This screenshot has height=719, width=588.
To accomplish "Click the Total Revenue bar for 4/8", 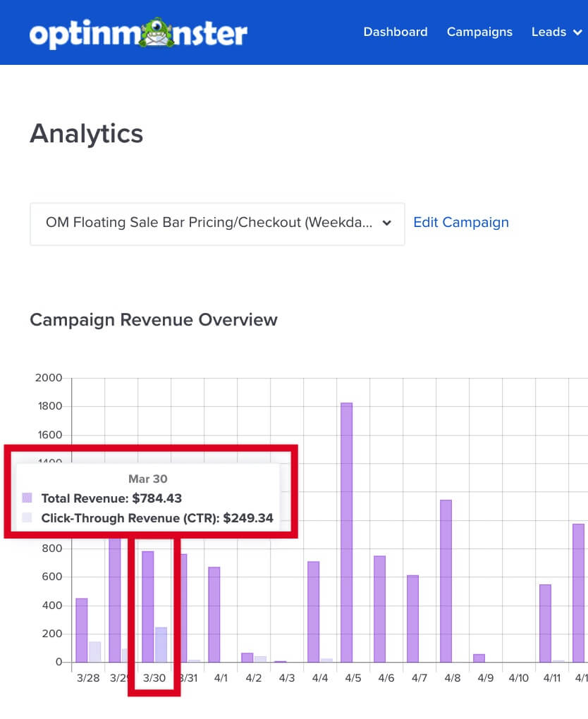I will click(x=446, y=581).
